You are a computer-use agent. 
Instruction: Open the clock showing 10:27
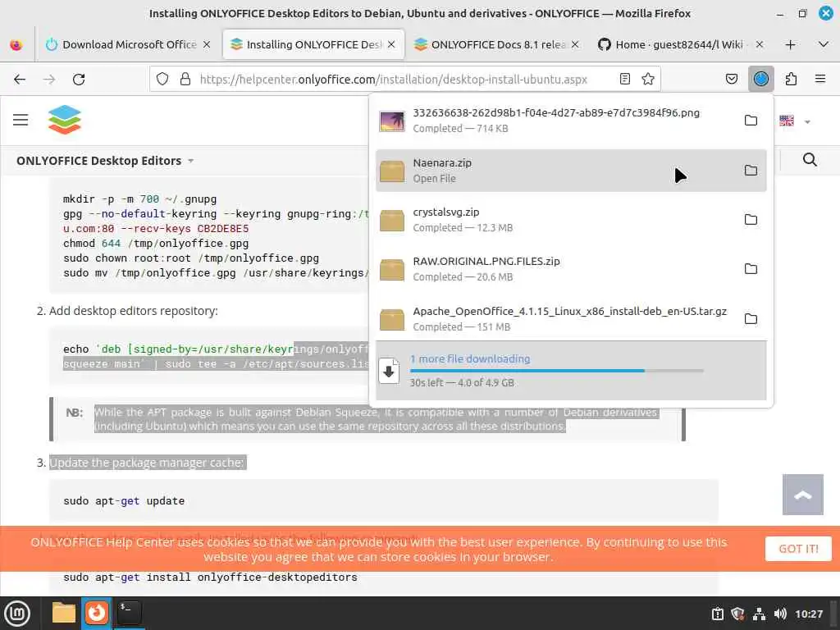[808, 614]
